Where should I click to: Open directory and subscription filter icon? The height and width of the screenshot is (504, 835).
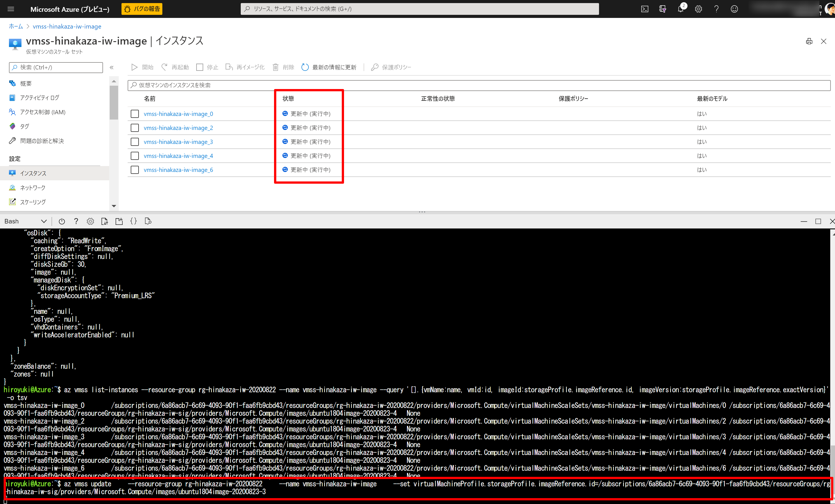[663, 9]
